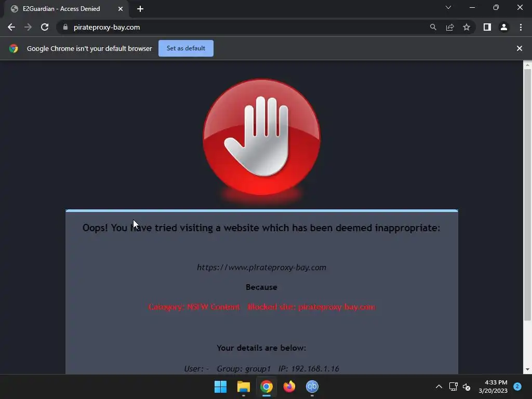The image size is (532, 399).
Task: Open the Windows Start menu
Action: [220, 387]
